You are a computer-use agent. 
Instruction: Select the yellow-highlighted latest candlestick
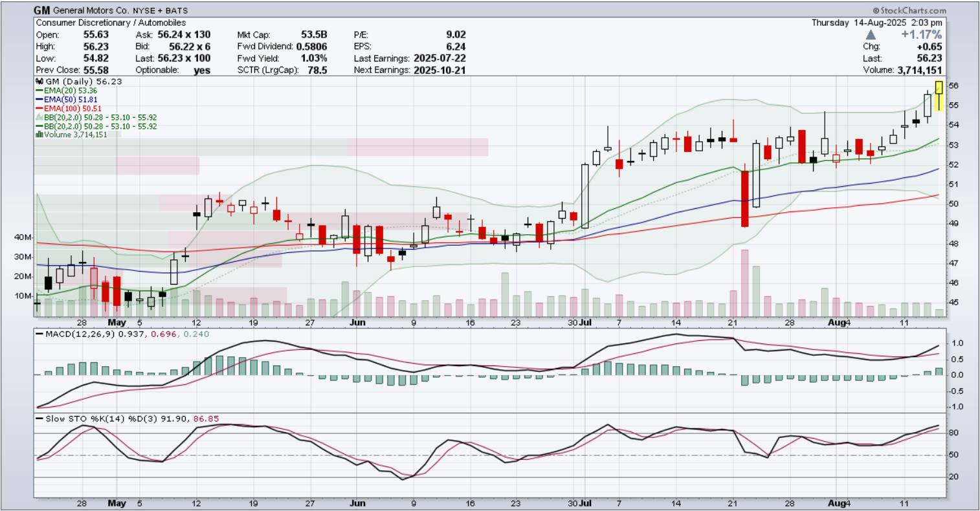click(x=939, y=96)
